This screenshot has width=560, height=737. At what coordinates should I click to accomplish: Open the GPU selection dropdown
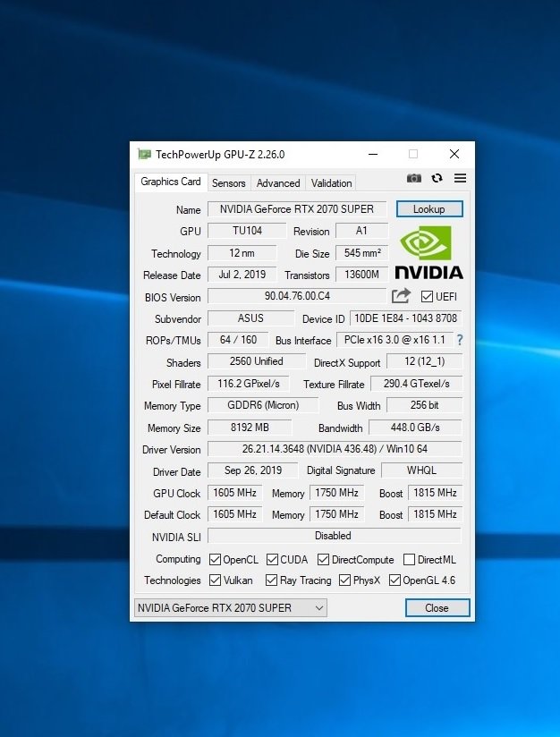[x=231, y=607]
